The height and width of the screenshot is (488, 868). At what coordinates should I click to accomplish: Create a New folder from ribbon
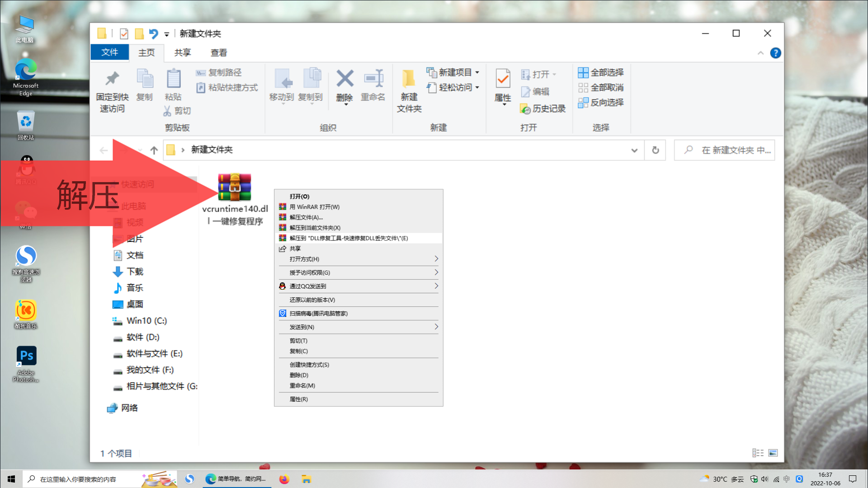(x=409, y=90)
